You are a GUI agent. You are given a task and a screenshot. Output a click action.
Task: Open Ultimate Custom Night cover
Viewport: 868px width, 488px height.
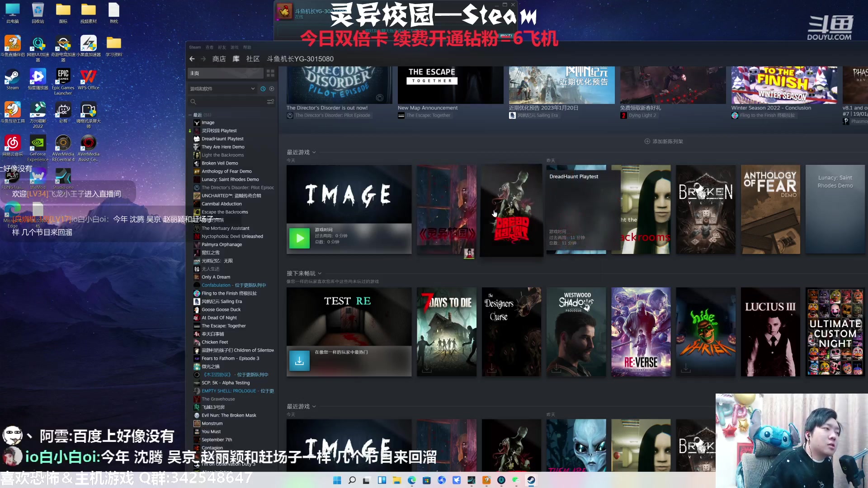point(835,332)
